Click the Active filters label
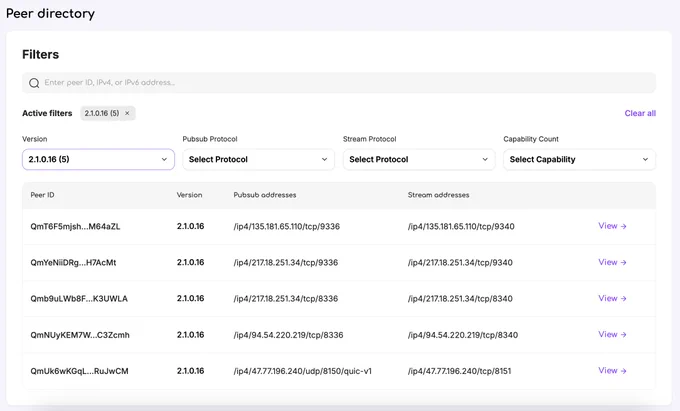The image size is (680, 411). pos(47,113)
